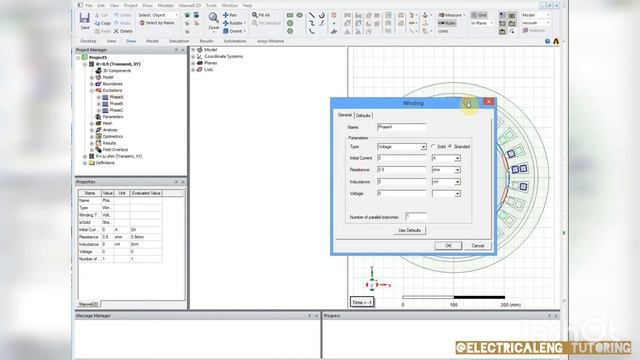Screen dimensions: 640x360
Task: Click the Units button in the ribbon
Action: click(443, 31)
